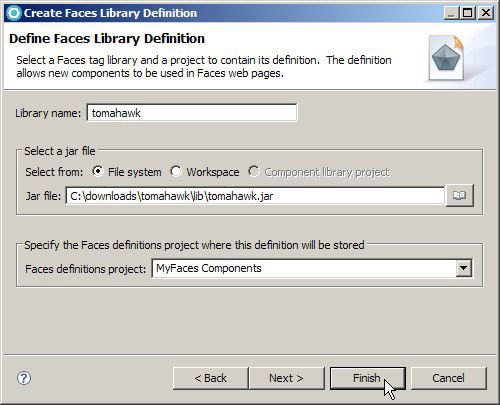Screen dimensions: 500x405
Task: Select the File system radio button
Action: (97, 172)
